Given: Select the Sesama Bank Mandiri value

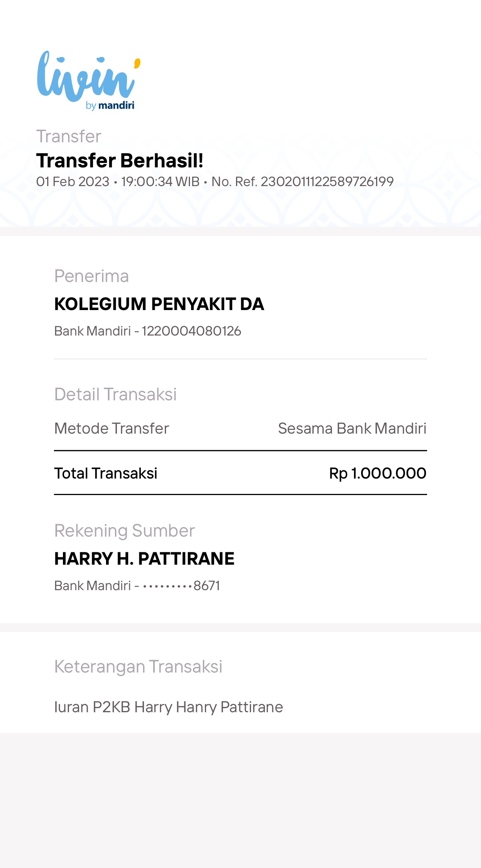Looking at the screenshot, I should coord(352,428).
